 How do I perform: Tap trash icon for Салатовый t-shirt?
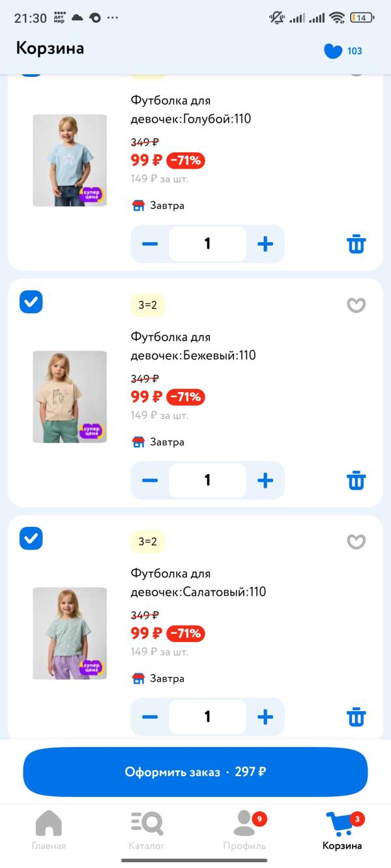click(356, 717)
